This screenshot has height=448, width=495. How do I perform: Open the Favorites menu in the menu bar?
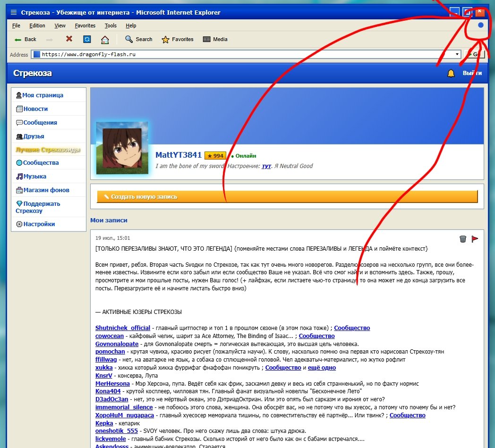(x=85, y=25)
